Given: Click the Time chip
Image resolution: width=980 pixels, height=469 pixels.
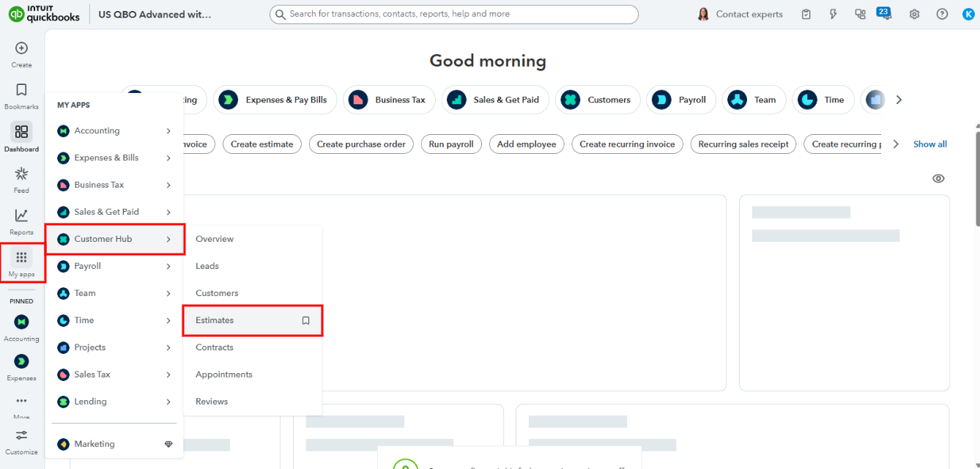Looking at the screenshot, I should pos(823,100).
